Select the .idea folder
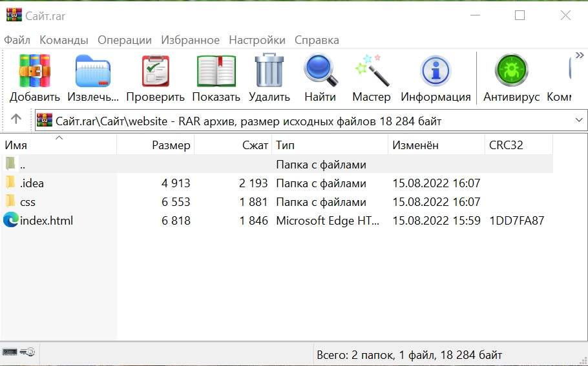This screenshot has height=366, width=588. [32, 183]
